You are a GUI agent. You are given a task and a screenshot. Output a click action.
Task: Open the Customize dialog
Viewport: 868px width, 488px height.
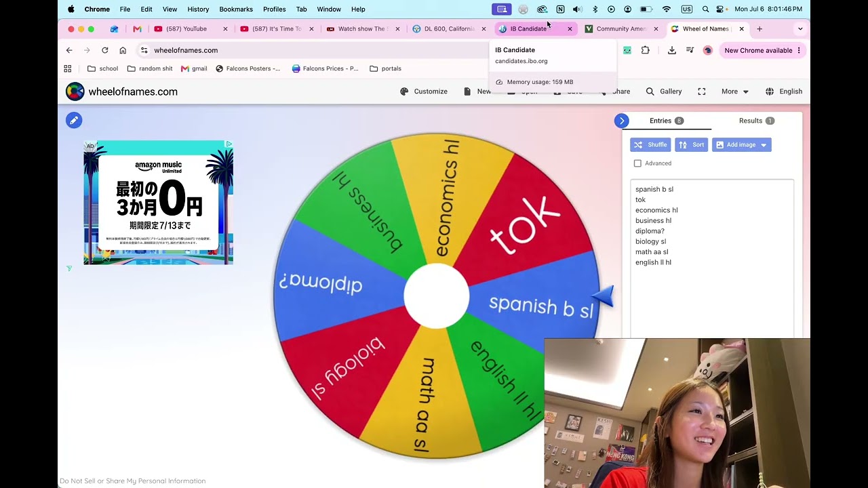(424, 91)
